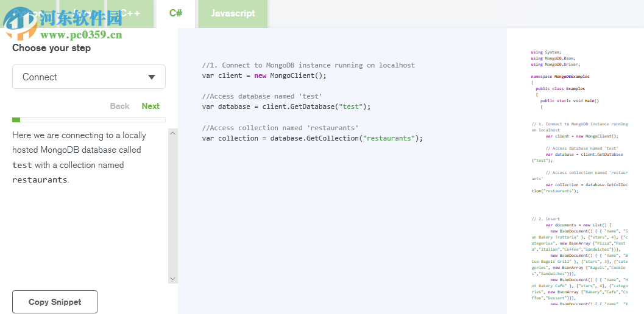The height and width of the screenshot is (314, 644).
Task: Click the Copy Snippet button
Action: point(55,302)
